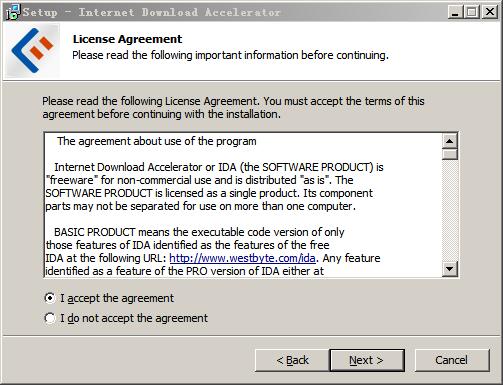The image size is (503, 385).
Task: Close the Setup window
Action: pyautogui.click(x=490, y=12)
